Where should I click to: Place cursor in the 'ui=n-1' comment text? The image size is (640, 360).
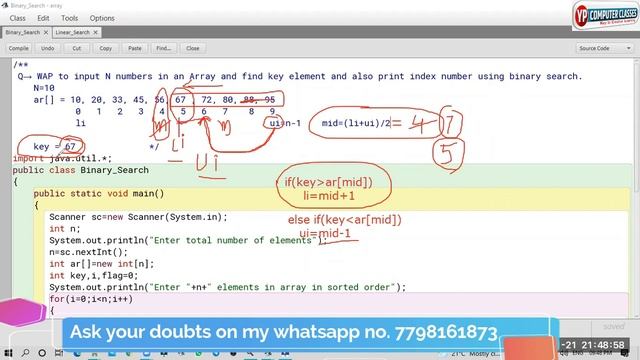click(285, 123)
